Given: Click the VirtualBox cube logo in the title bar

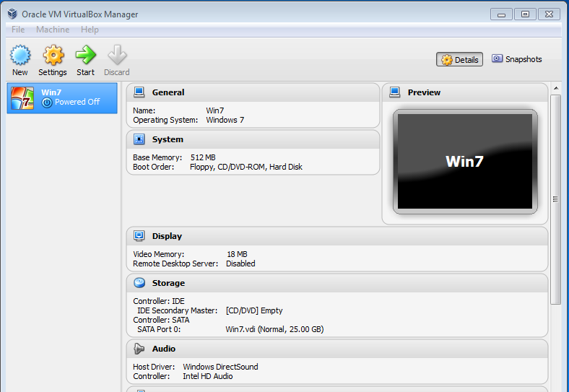Looking at the screenshot, I should 12,14.
